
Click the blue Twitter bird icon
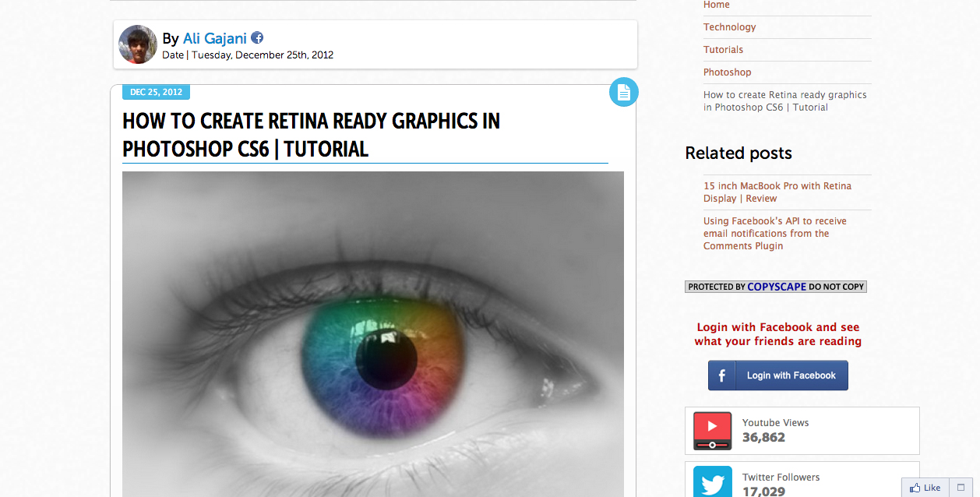point(713,481)
